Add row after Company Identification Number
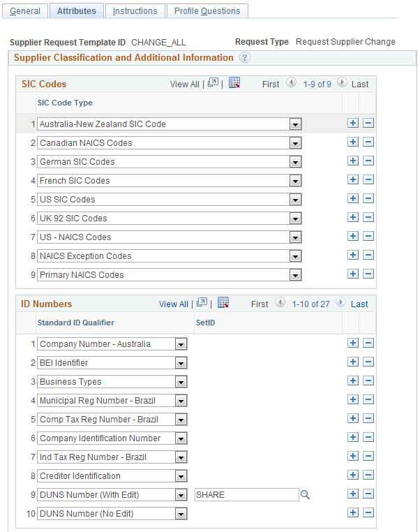The image size is (420, 532). pos(353,437)
